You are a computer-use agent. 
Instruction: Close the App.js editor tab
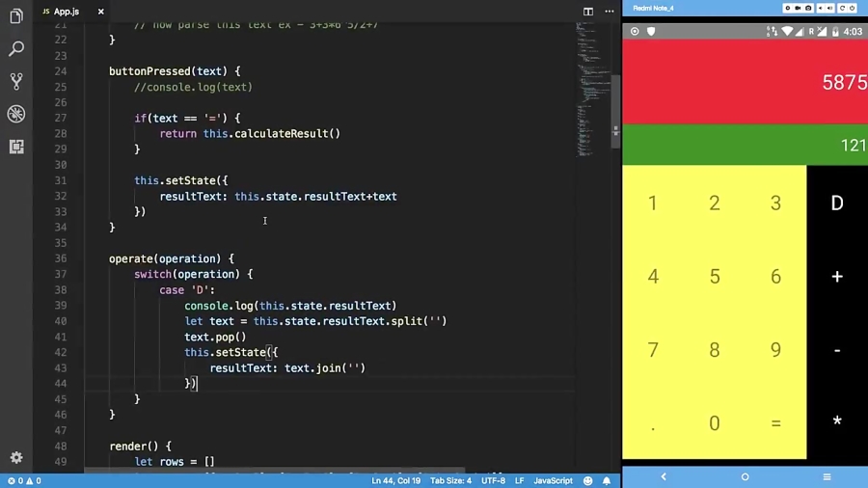100,11
